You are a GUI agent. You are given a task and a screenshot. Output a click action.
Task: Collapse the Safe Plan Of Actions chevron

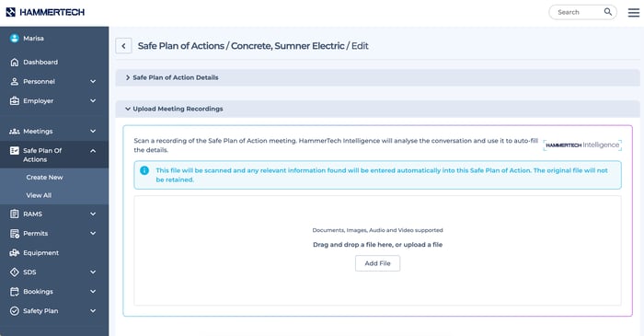pos(93,151)
